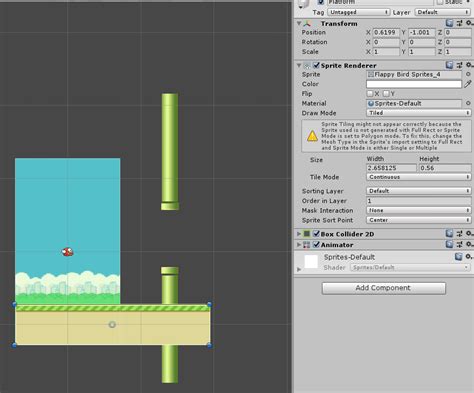Open the Shader dropdown Sprites/Default
The width and height of the screenshot is (474, 393).
click(x=410, y=267)
